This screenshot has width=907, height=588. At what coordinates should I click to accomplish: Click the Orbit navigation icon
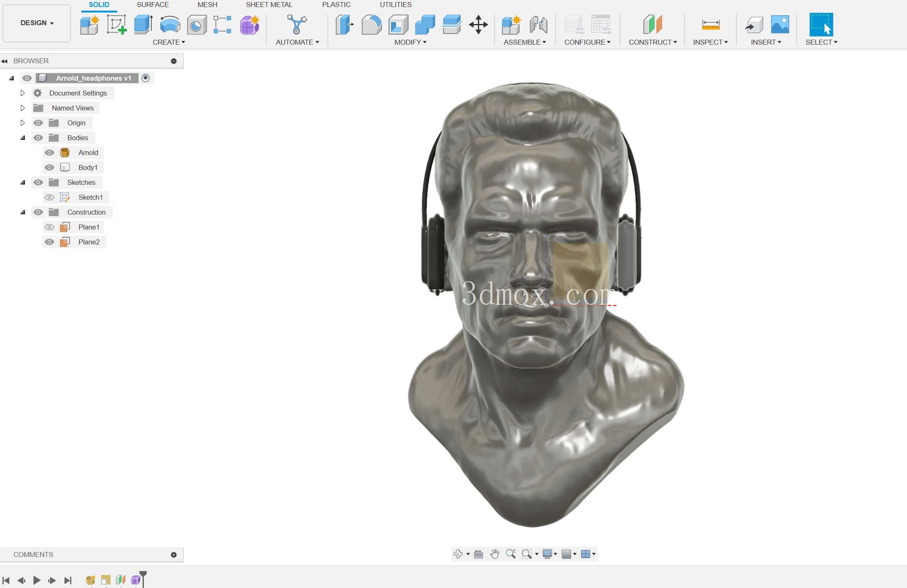click(x=458, y=554)
